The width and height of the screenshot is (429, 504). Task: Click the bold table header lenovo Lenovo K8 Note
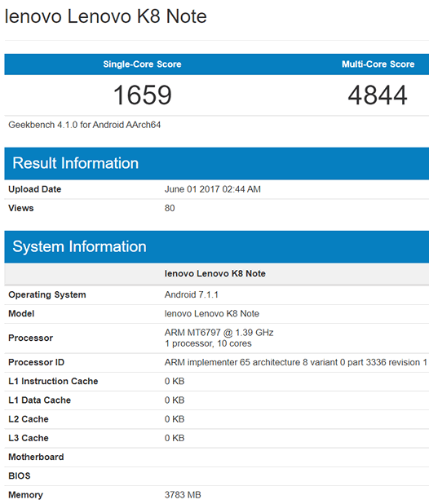(215, 273)
